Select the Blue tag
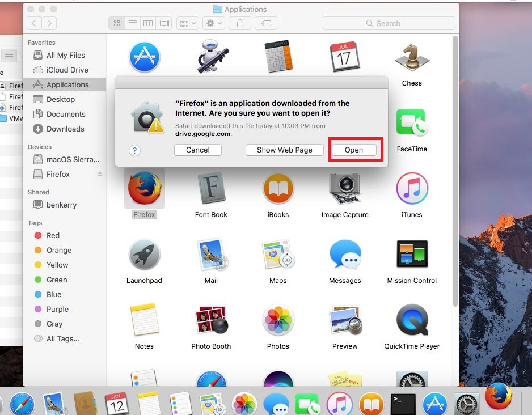Viewport: 532px width, 415px height. [65, 294]
